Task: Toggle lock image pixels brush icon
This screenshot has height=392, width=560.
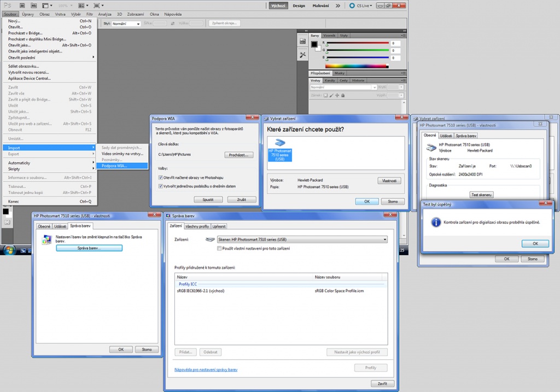Action: (x=331, y=95)
